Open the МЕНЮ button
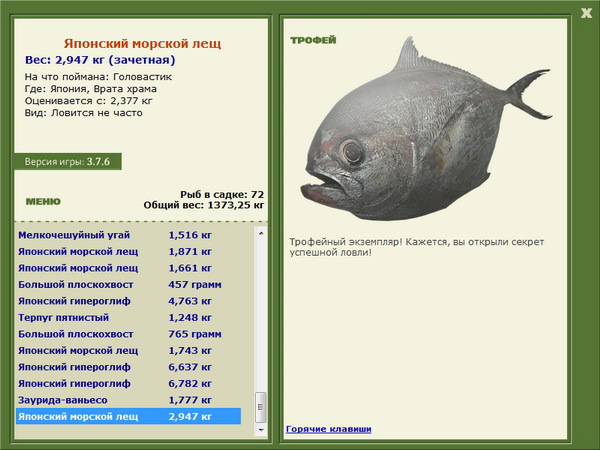The width and height of the screenshot is (600, 450). point(43,202)
